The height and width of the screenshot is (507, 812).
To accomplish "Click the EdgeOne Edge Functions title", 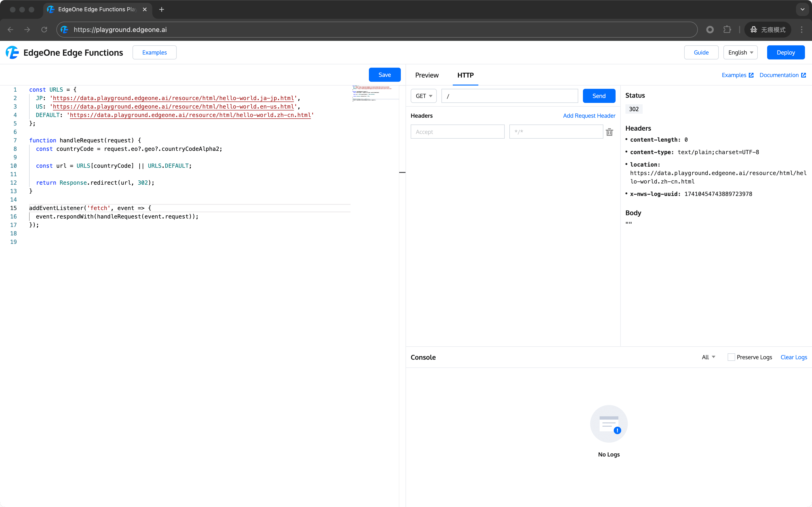I will point(73,53).
